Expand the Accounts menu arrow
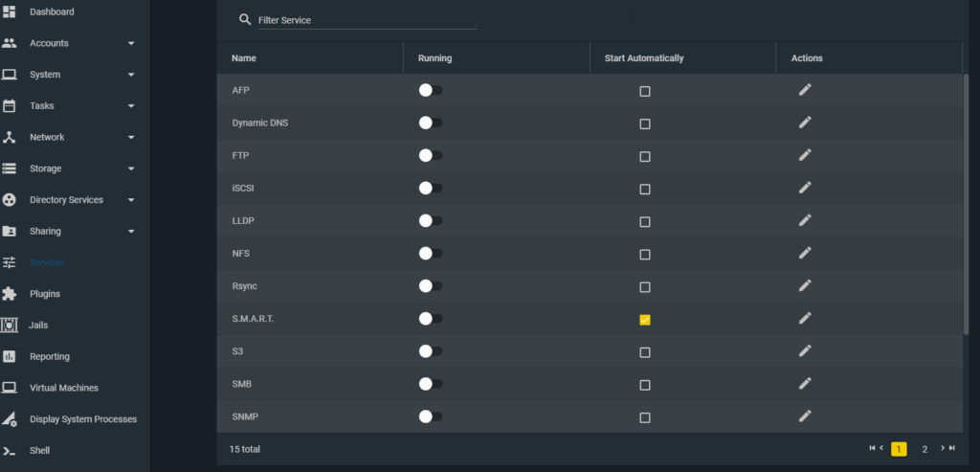Image resolution: width=980 pixels, height=472 pixels. (131, 43)
